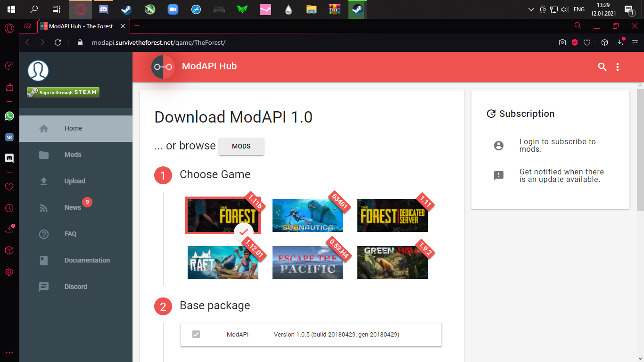Choose the Subnautica game thumbnail

coord(308,215)
